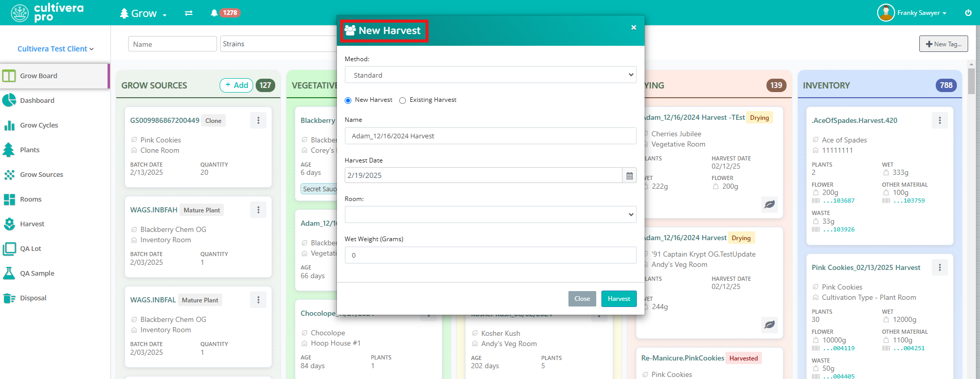Open the Room dropdown

coord(490,214)
